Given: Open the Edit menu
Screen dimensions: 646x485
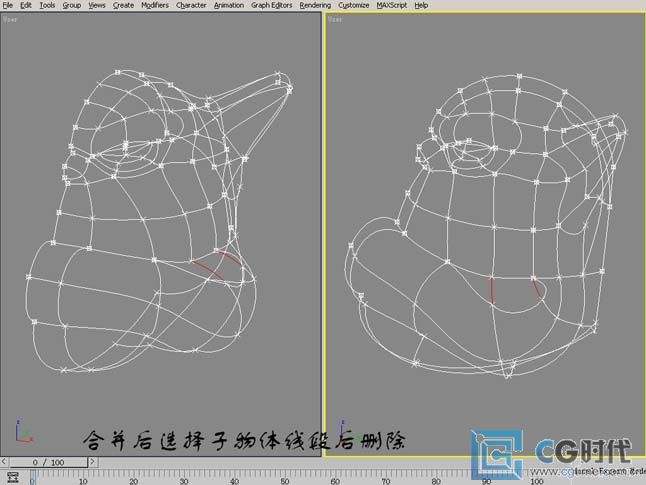Looking at the screenshot, I should coord(26,5).
